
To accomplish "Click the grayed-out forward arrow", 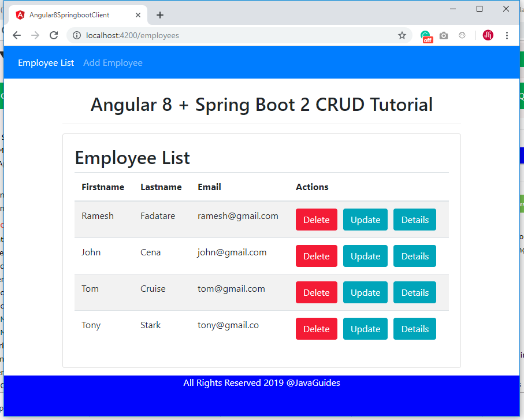I will (x=35, y=35).
